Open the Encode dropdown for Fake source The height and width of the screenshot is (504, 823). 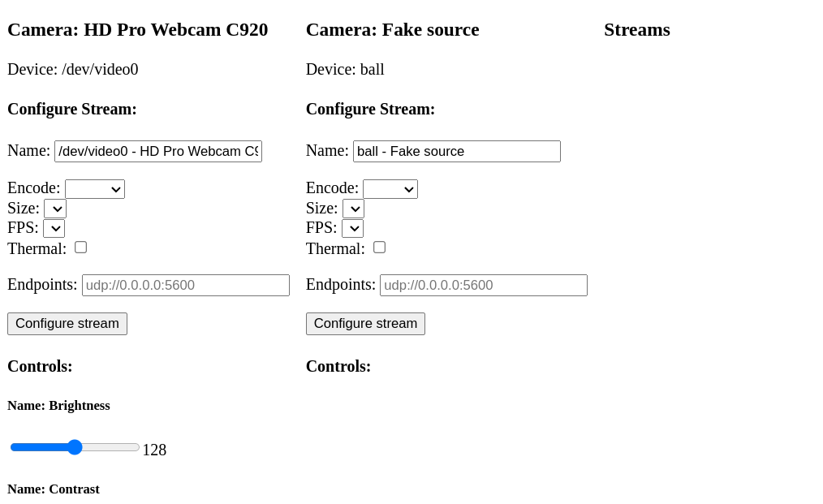(x=390, y=188)
